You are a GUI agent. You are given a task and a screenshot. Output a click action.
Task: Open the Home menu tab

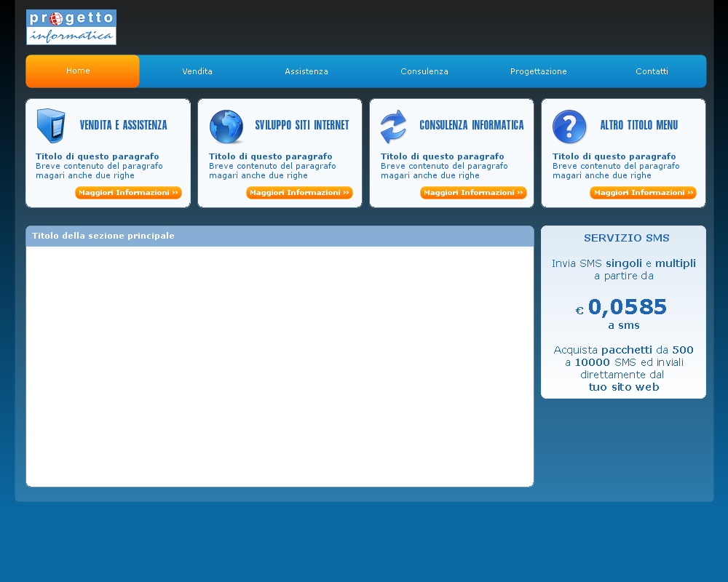point(79,71)
